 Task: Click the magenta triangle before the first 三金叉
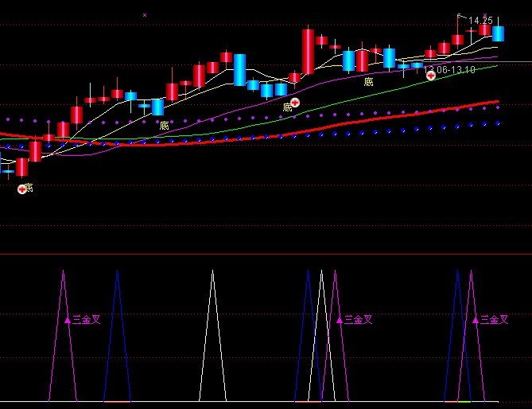68,320
